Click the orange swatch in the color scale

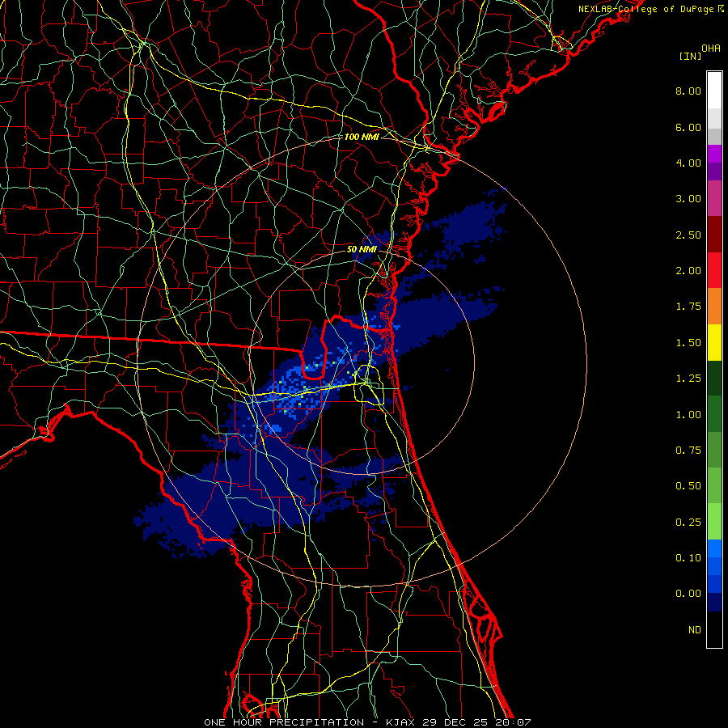(714, 307)
